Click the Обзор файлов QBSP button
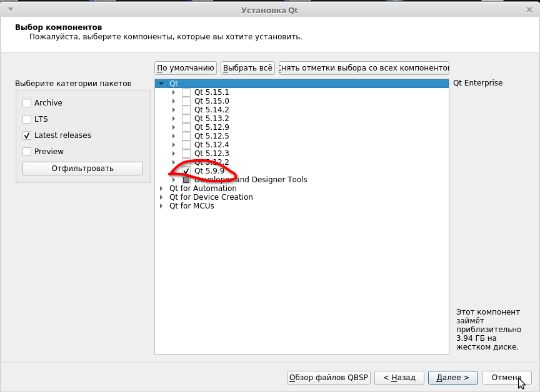The image size is (540, 392). (329, 378)
